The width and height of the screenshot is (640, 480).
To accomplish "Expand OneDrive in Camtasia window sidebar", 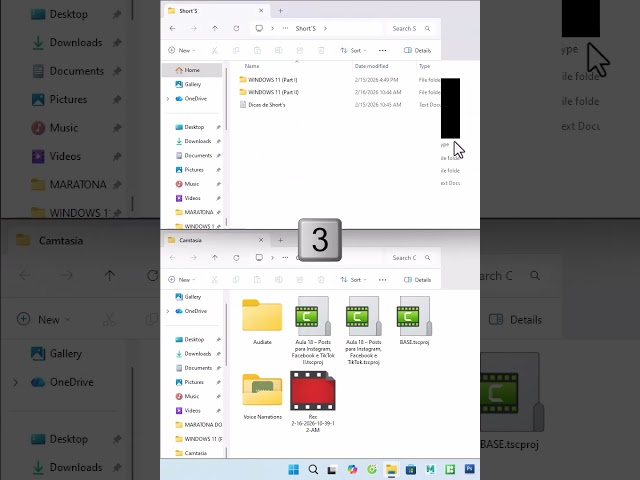I will (168, 311).
